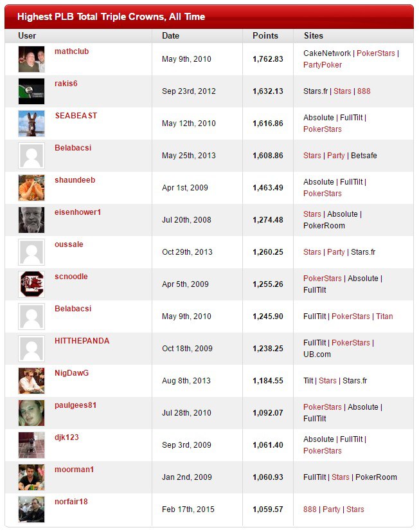419x532 pixels.
Task: Click the Points column header
Action: [x=265, y=36]
